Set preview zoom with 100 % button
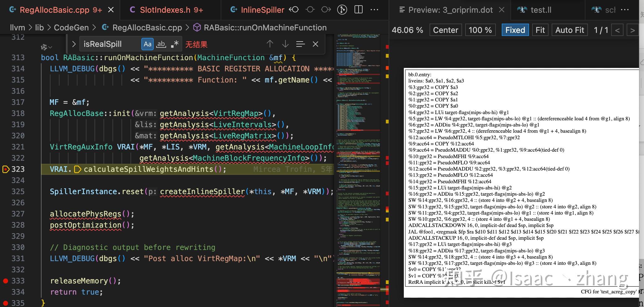The image size is (644, 307). click(x=480, y=30)
